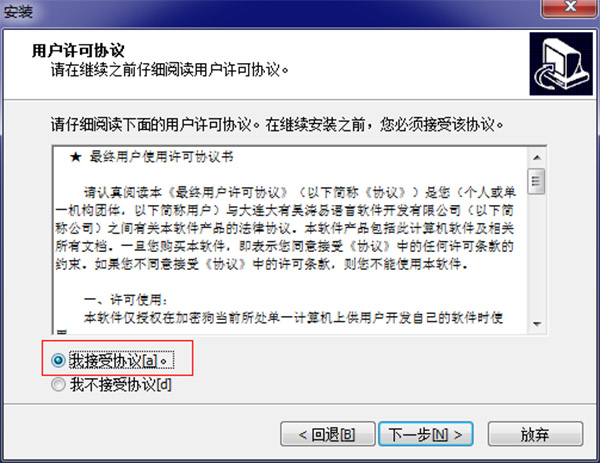This screenshot has width=600, height=463.
Task: Click the scrollbar track below the thumb
Action: [536, 254]
